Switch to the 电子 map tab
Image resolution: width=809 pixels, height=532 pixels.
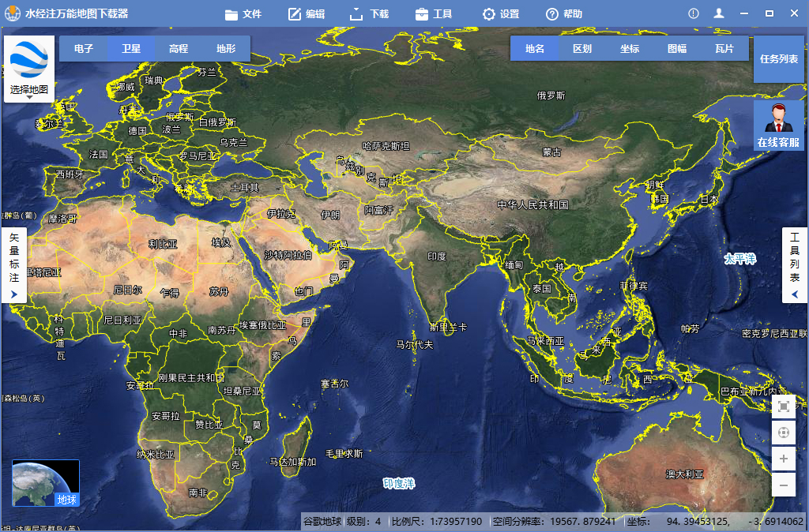click(x=84, y=48)
